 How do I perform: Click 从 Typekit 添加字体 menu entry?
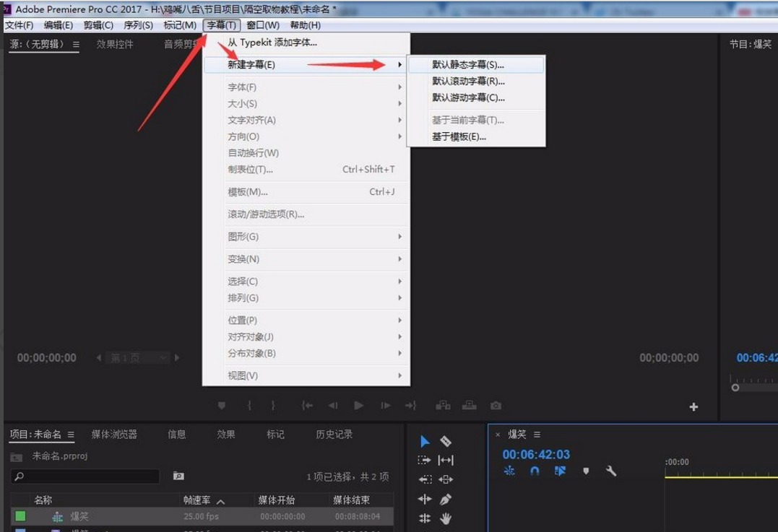(x=306, y=43)
